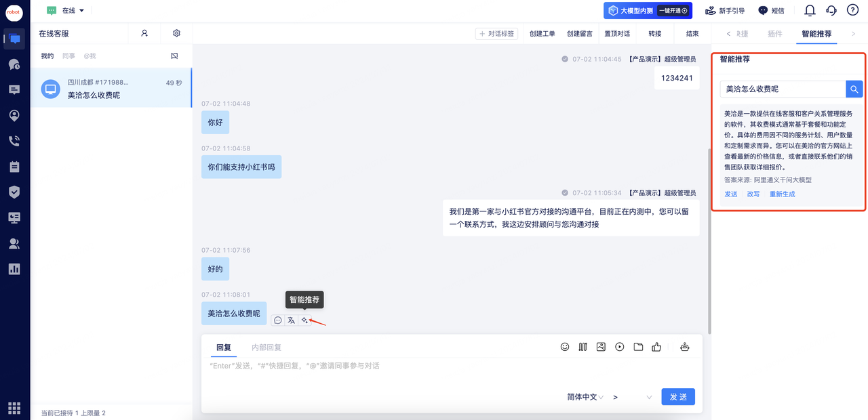Click the 结束 end conversation button
Viewport: 868px width, 420px height.
[x=692, y=33]
